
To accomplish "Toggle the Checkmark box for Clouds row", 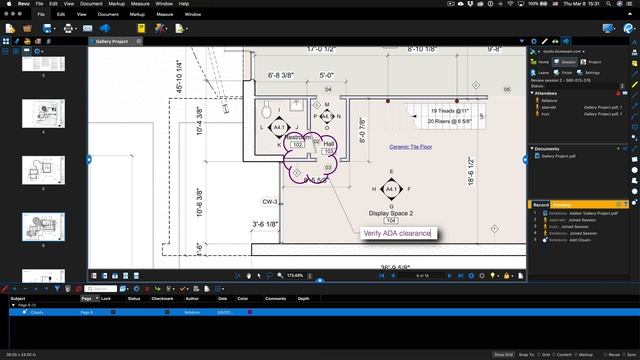I will pos(167,312).
